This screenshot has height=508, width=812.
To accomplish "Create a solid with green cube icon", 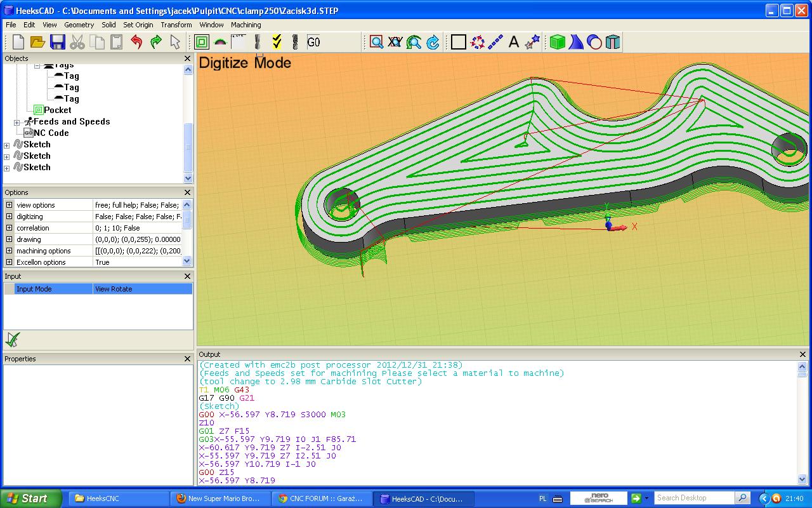I will coord(557,42).
